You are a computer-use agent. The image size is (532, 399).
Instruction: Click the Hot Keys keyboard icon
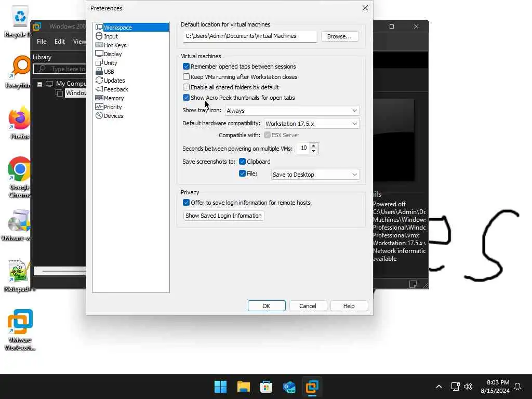(99, 45)
